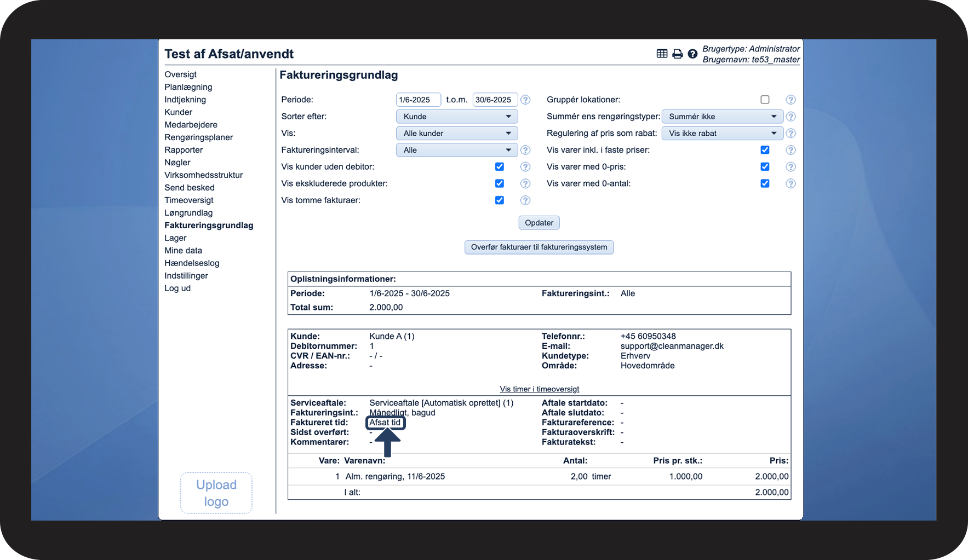Click help icon next to Periode dates
968x560 pixels.
525,100
